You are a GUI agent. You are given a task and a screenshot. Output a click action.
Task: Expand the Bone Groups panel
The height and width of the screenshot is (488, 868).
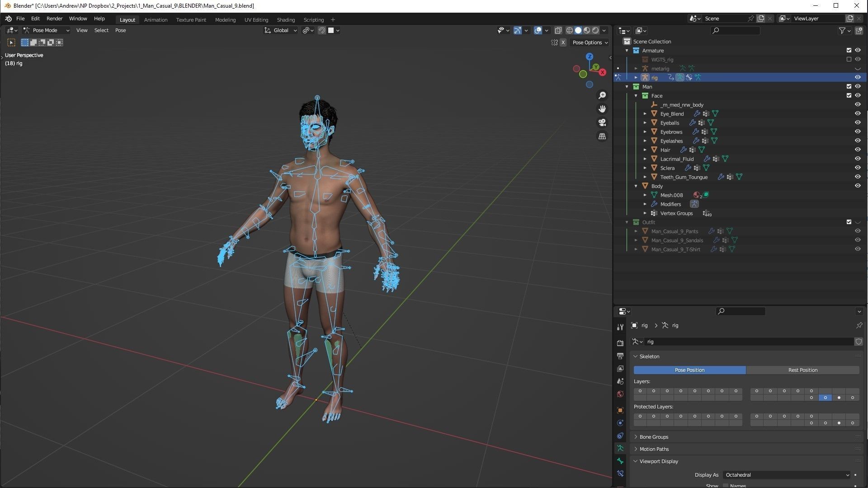coord(654,437)
